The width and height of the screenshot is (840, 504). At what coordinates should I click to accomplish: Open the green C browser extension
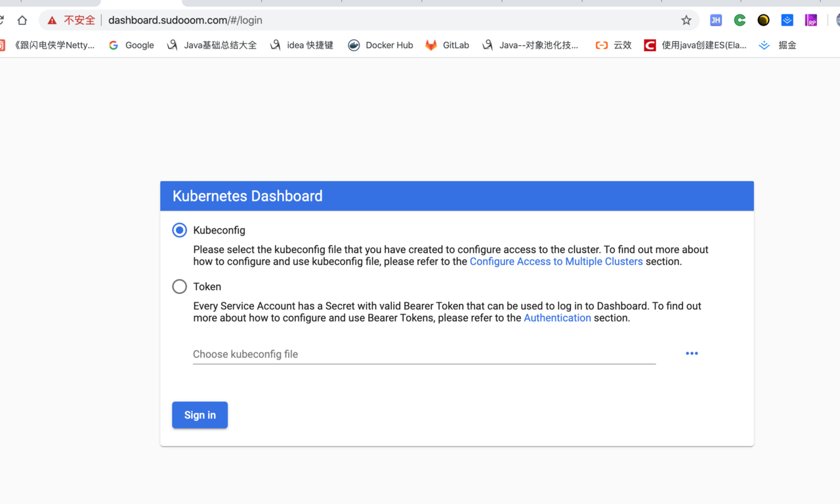point(740,20)
